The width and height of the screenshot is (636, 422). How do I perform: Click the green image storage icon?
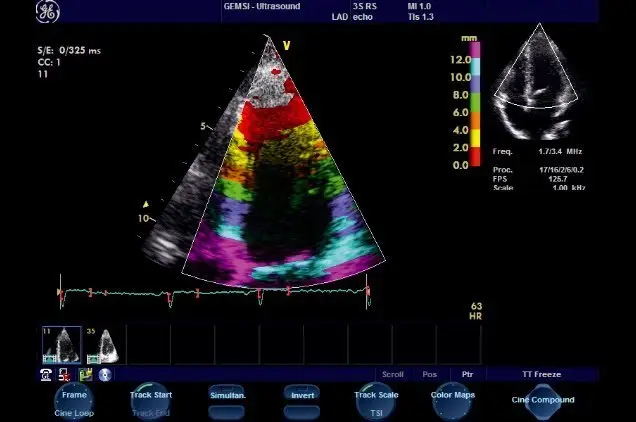[86, 374]
